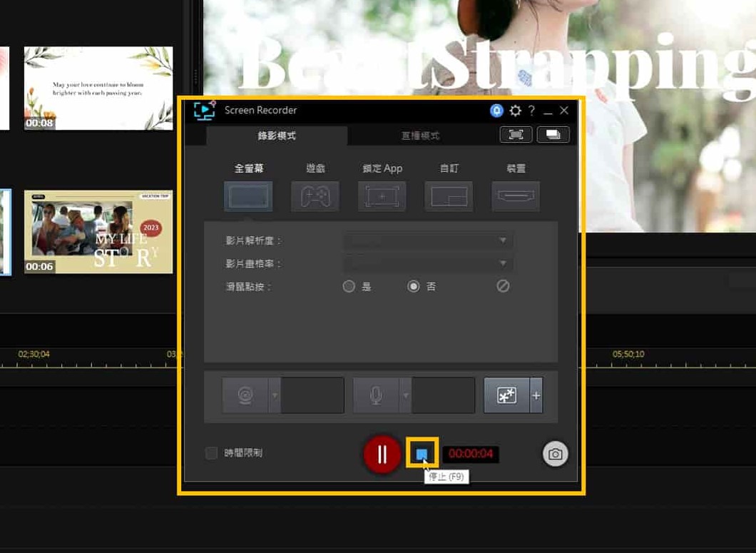Select the game recording mode icon
Viewport: 756px width, 553px height.
point(315,196)
